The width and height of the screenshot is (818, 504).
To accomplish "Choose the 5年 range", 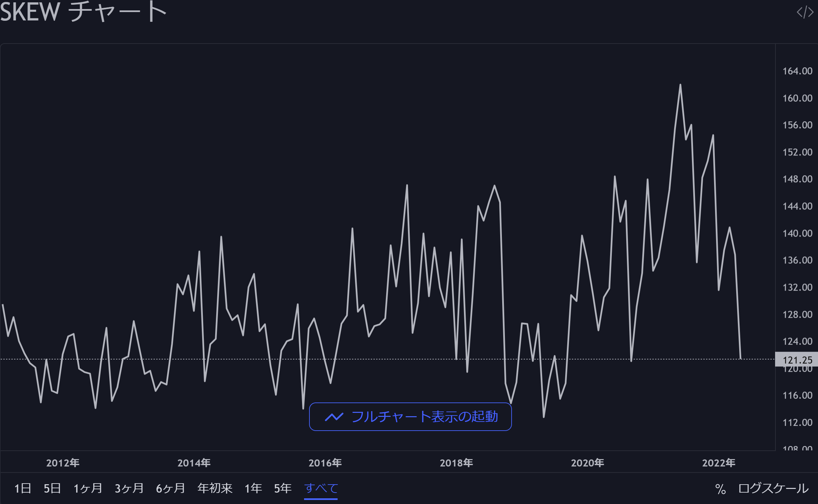I will point(283,488).
